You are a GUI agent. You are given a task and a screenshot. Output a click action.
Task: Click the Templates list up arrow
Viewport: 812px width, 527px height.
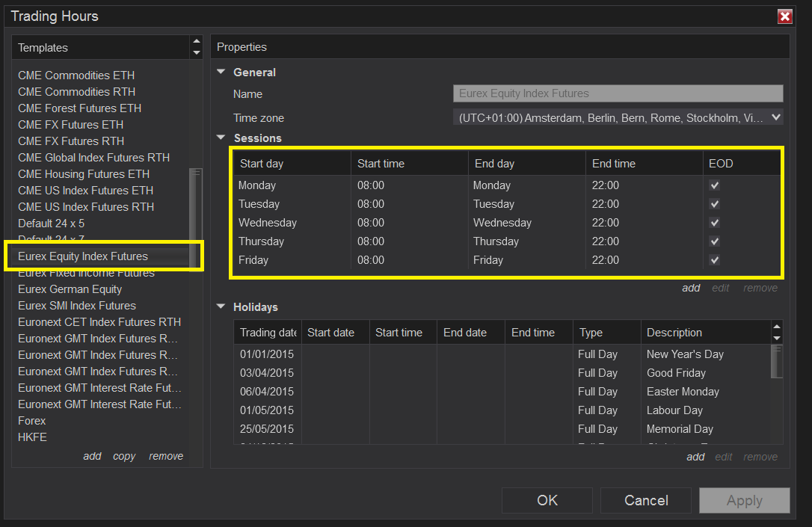196,41
